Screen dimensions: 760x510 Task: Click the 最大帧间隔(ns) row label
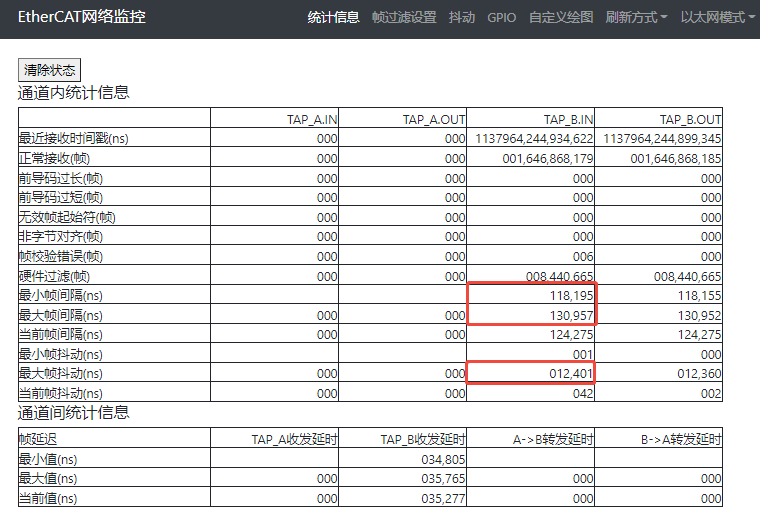(61, 316)
